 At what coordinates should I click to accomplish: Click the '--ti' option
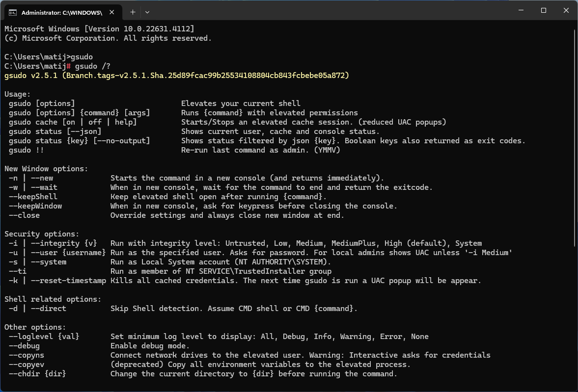(18, 271)
